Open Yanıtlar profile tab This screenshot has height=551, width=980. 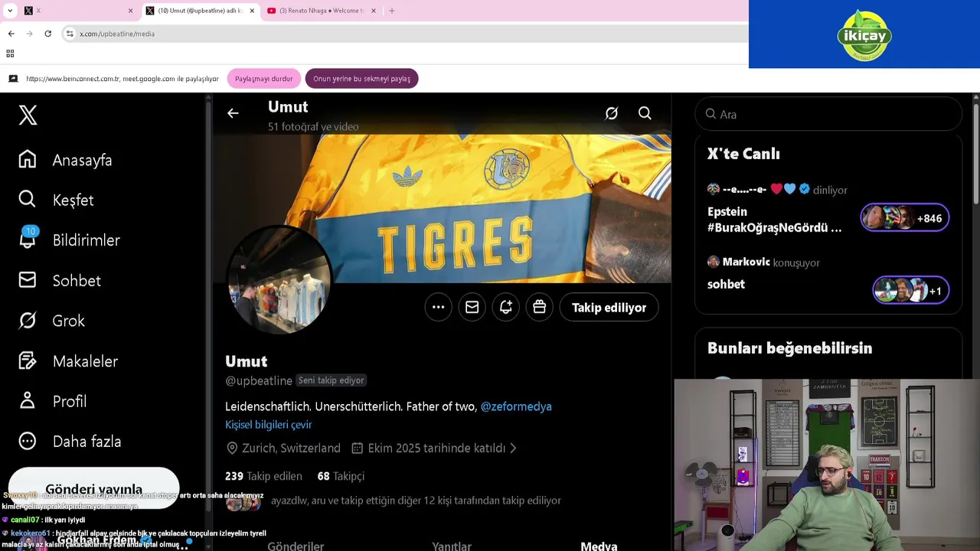[452, 546]
